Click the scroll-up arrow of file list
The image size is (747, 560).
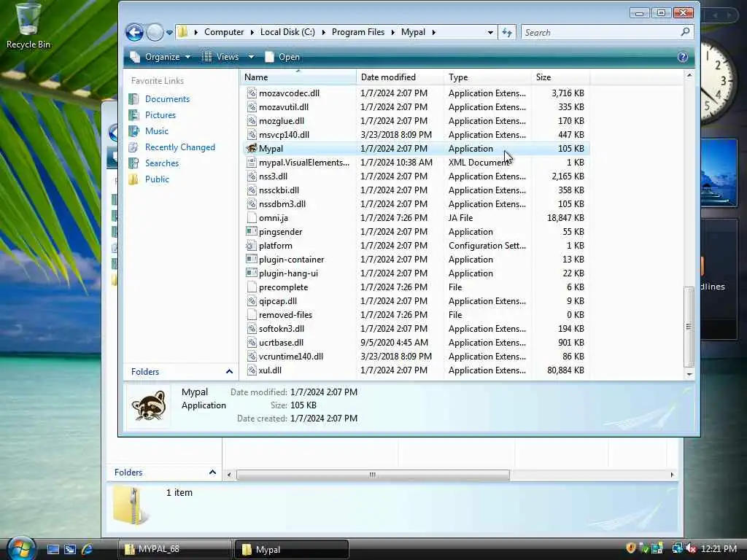point(689,75)
